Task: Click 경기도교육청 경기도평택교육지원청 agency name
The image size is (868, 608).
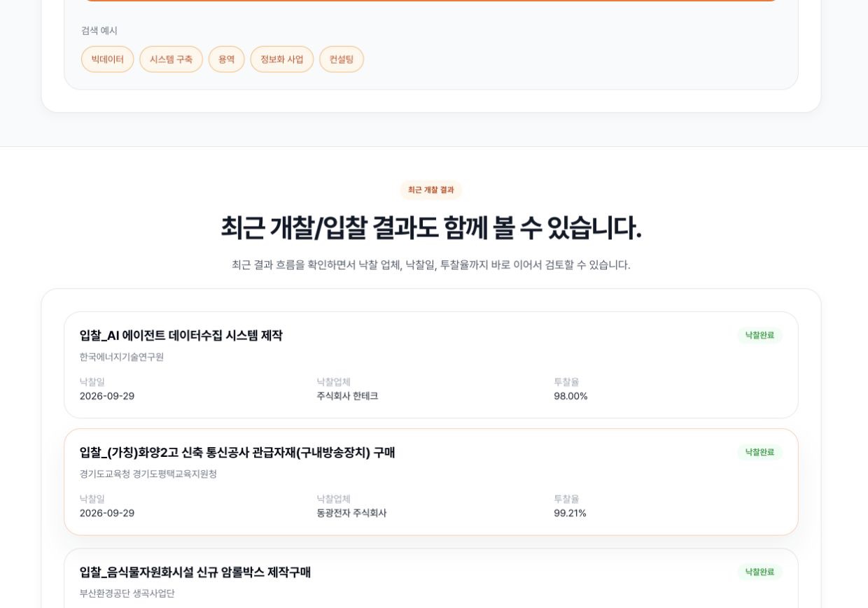Action: click(x=148, y=474)
